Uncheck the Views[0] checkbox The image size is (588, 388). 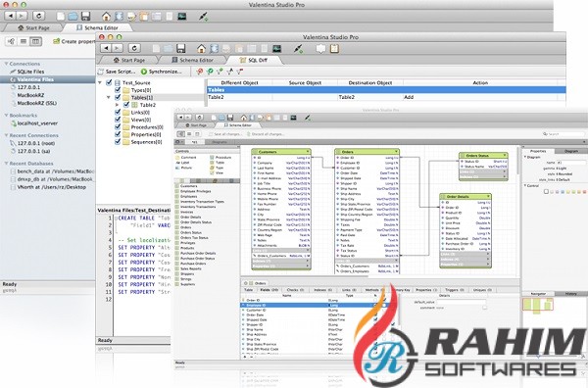click(118, 120)
